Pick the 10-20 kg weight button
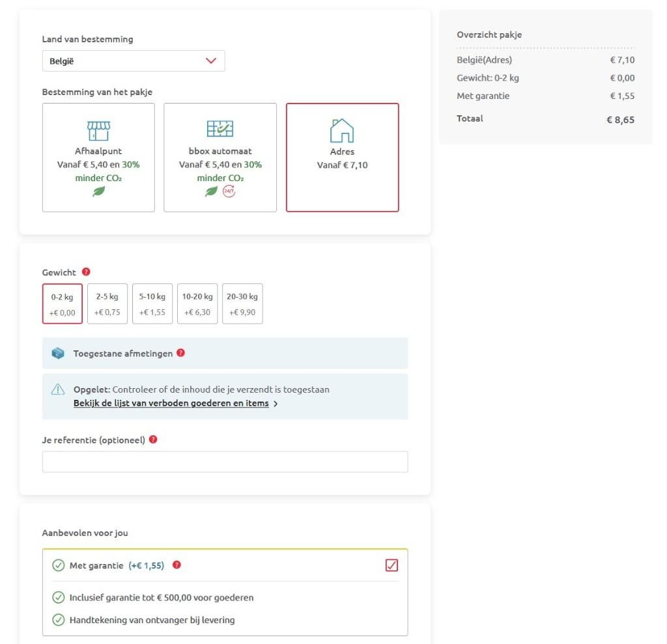 click(x=197, y=303)
